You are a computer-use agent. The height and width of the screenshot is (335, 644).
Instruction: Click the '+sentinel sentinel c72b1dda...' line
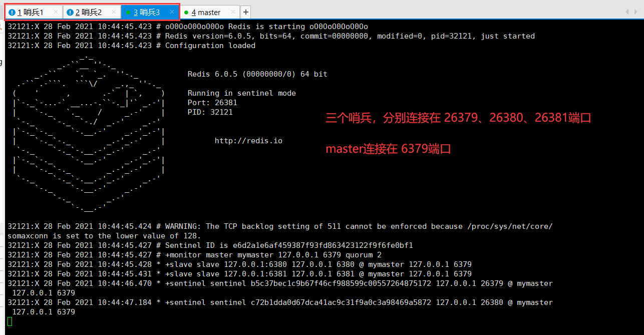point(280,302)
